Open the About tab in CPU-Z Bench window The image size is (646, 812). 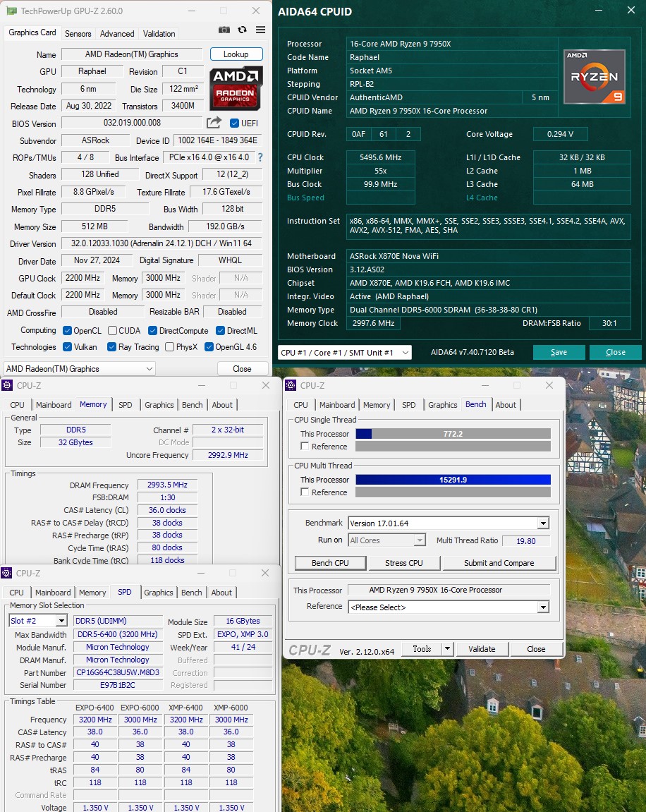[506, 405]
